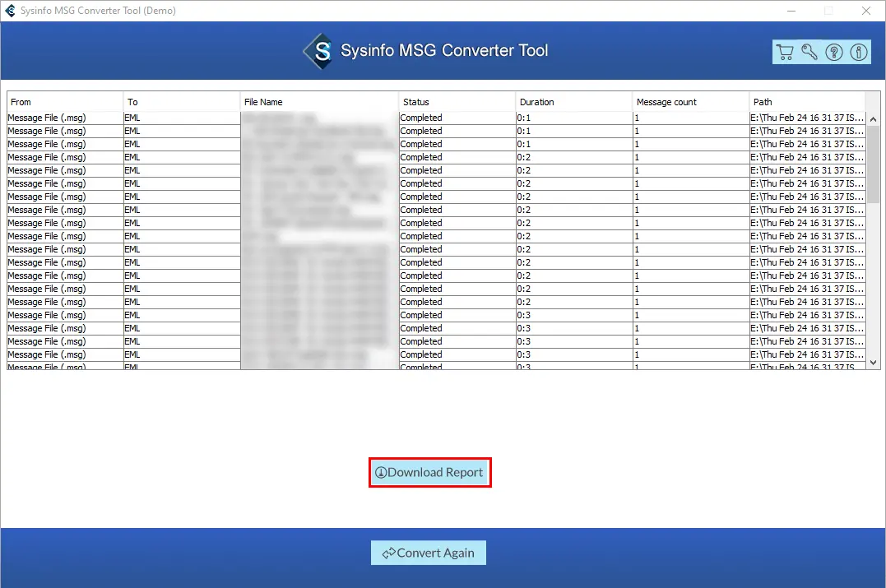Open the shopping cart purchase icon

click(784, 52)
